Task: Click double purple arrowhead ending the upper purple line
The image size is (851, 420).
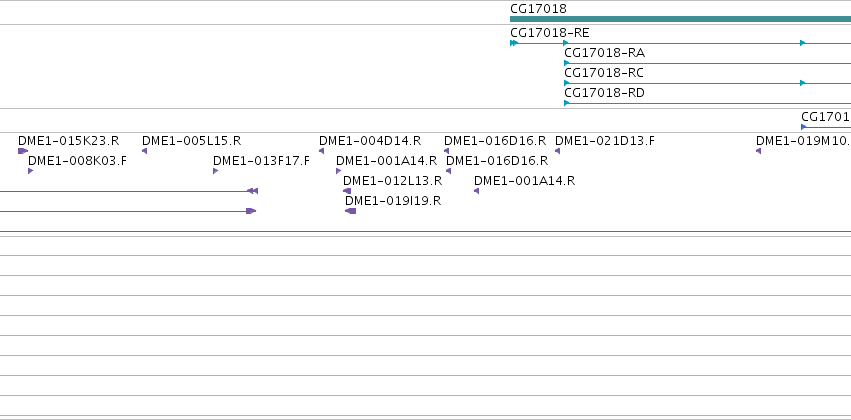Action: tap(252, 191)
